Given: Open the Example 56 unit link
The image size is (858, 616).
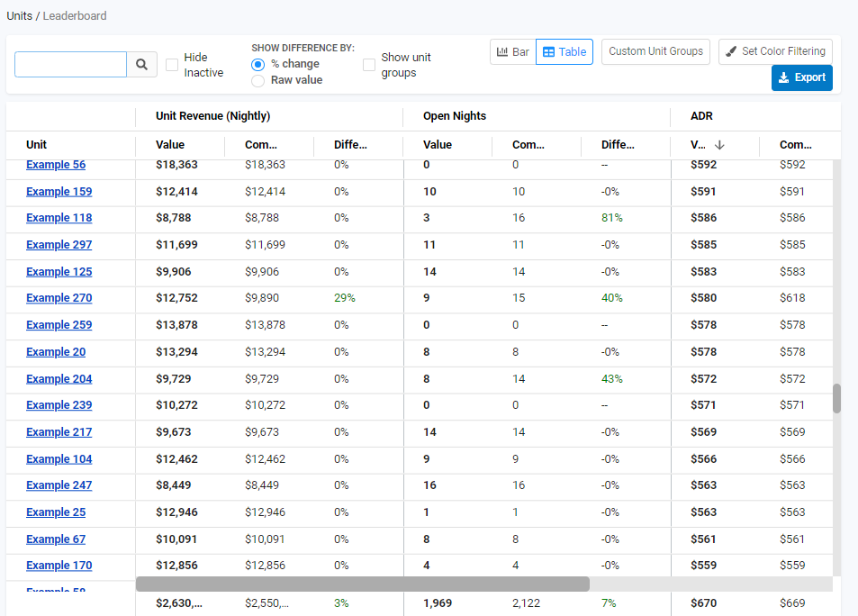Looking at the screenshot, I should [55, 164].
